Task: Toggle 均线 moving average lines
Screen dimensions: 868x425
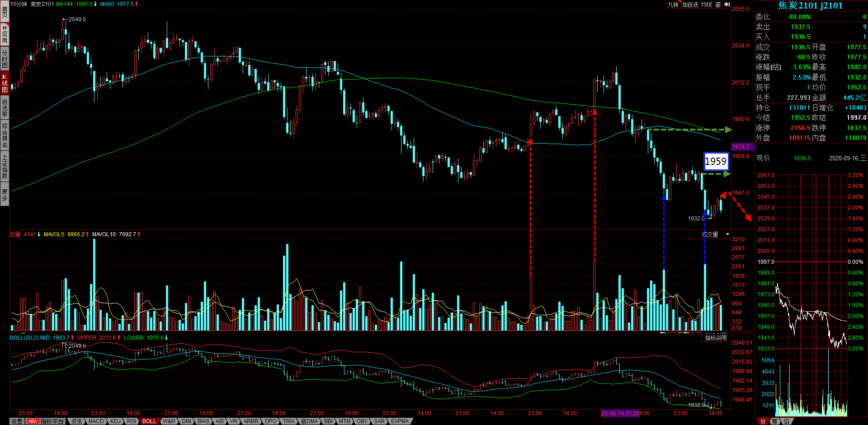Action: (x=706, y=5)
